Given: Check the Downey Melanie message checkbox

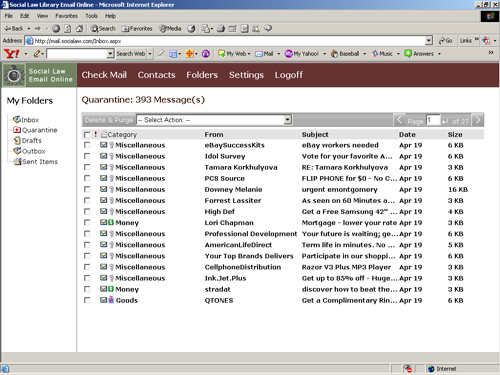Looking at the screenshot, I should point(87,190).
